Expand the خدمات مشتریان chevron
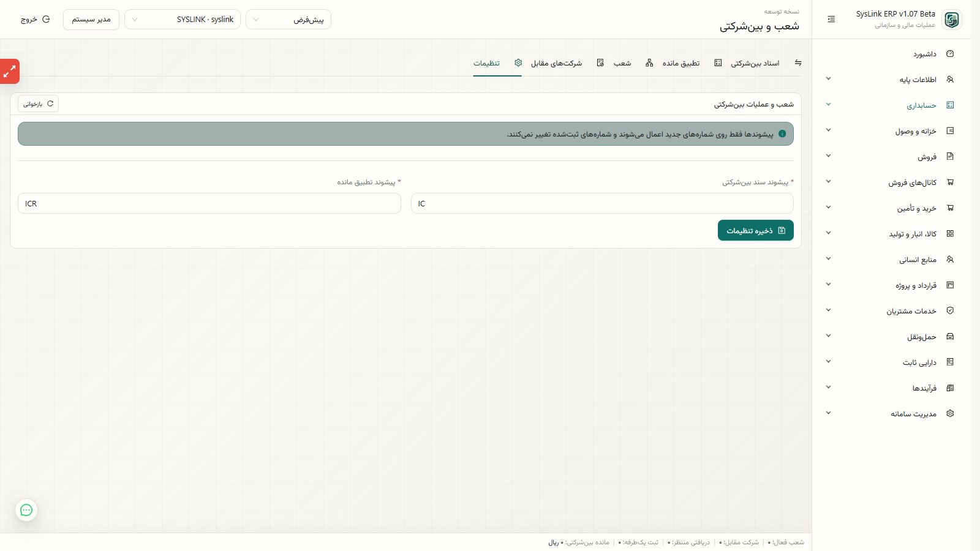980x551 pixels. [x=828, y=310]
